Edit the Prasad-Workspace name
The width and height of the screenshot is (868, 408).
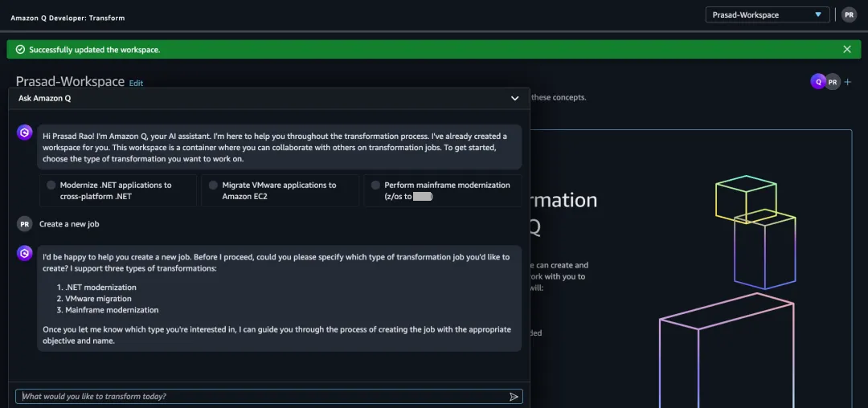136,84
